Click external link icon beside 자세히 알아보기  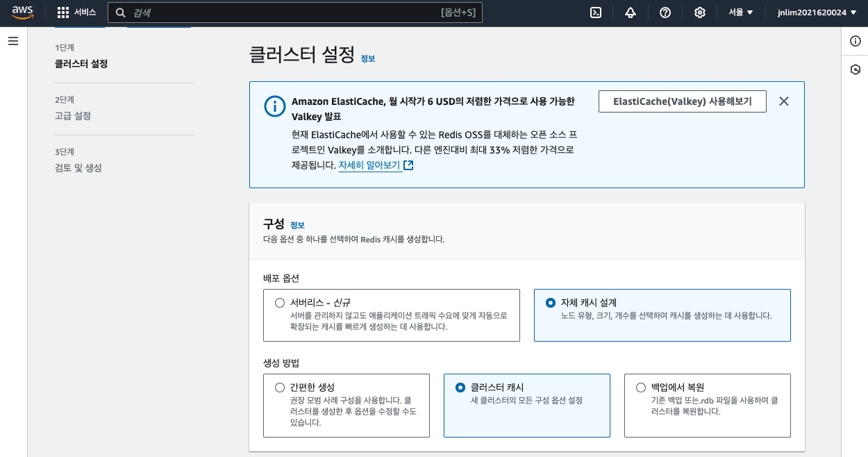[408, 165]
